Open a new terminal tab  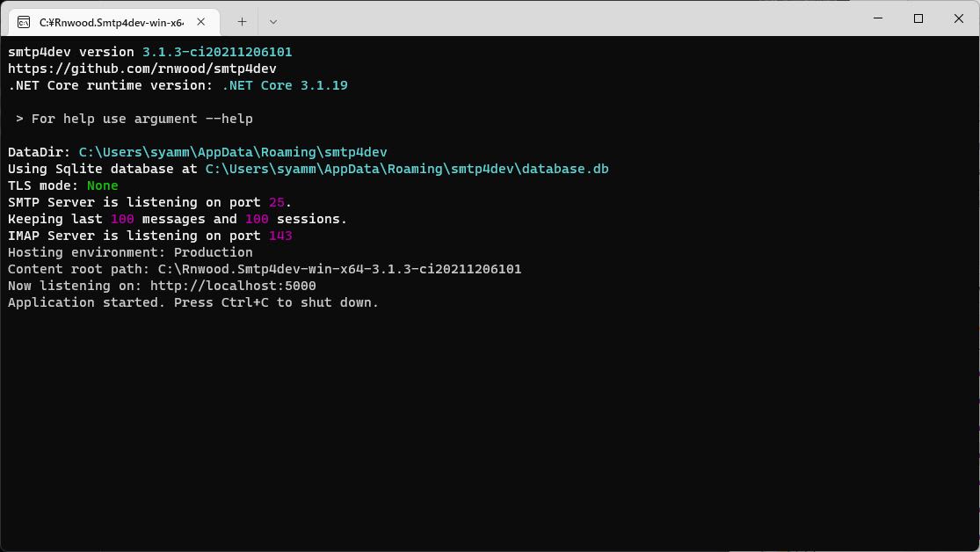click(x=242, y=22)
